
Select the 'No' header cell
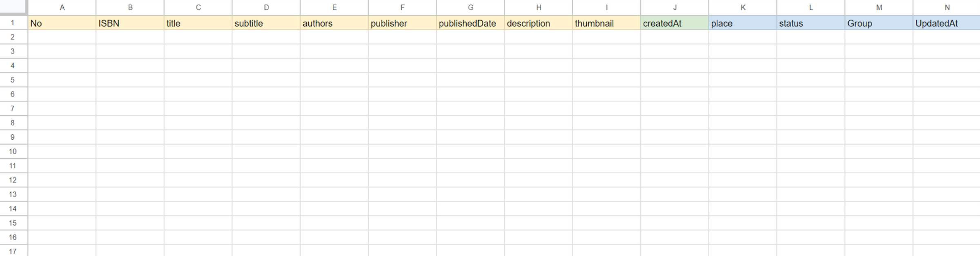(62, 23)
